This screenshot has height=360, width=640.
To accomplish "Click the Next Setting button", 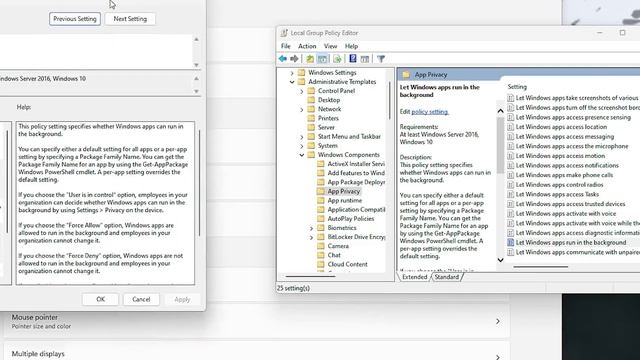I will 130,19.
